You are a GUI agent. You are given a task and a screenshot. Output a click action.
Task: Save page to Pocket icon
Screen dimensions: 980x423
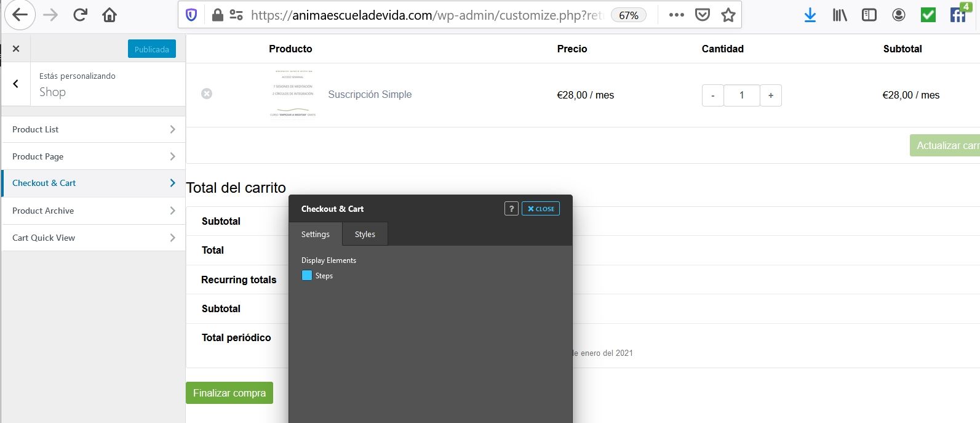point(703,15)
